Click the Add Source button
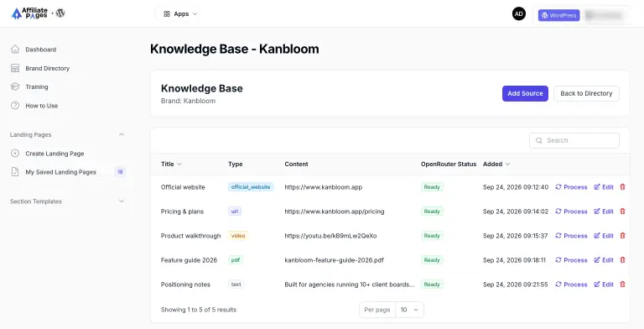This screenshot has width=644, height=329. pos(525,93)
